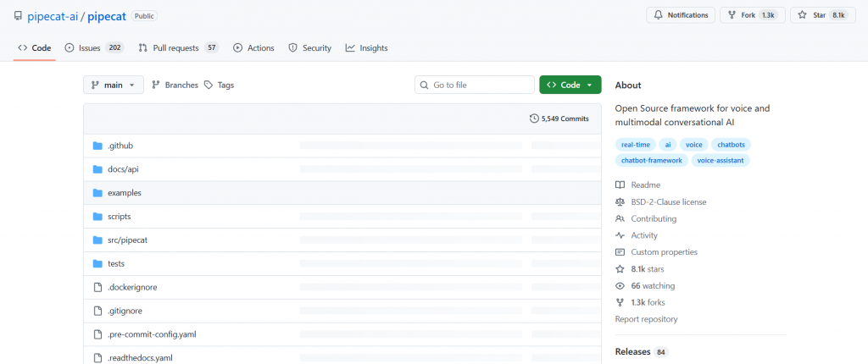This screenshot has width=868, height=364.
Task: Open .pre-commit-config.yaml file
Action: [x=153, y=334]
